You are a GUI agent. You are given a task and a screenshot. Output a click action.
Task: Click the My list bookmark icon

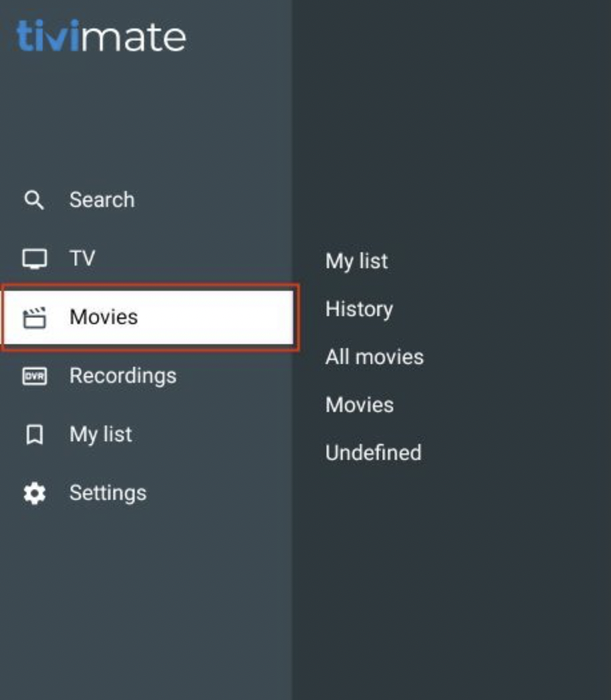[x=34, y=435]
